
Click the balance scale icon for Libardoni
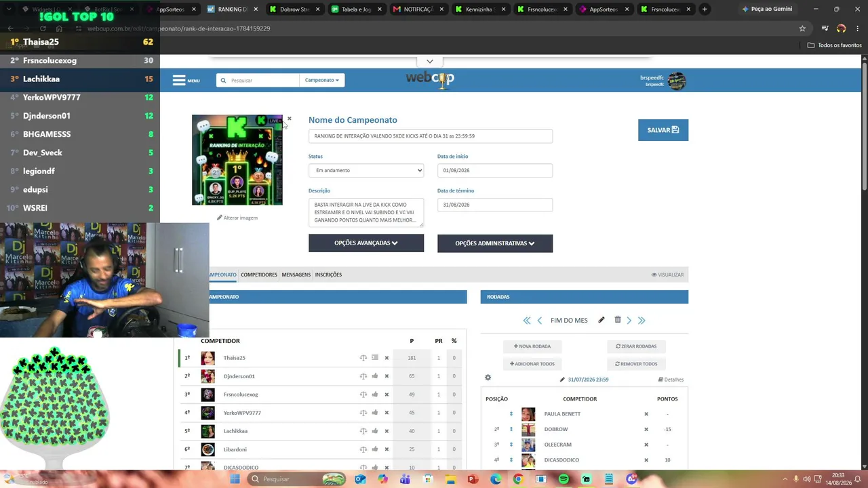pyautogui.click(x=363, y=449)
